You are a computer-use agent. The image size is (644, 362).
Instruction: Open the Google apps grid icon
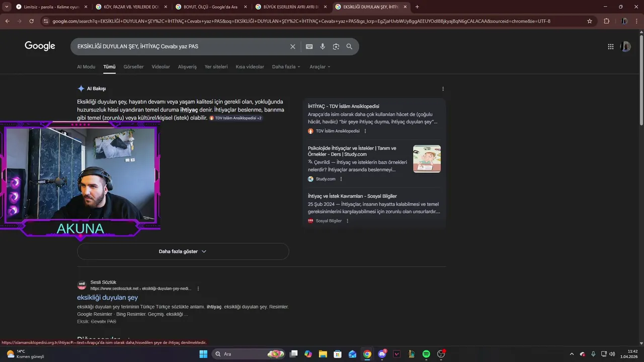coord(610,46)
